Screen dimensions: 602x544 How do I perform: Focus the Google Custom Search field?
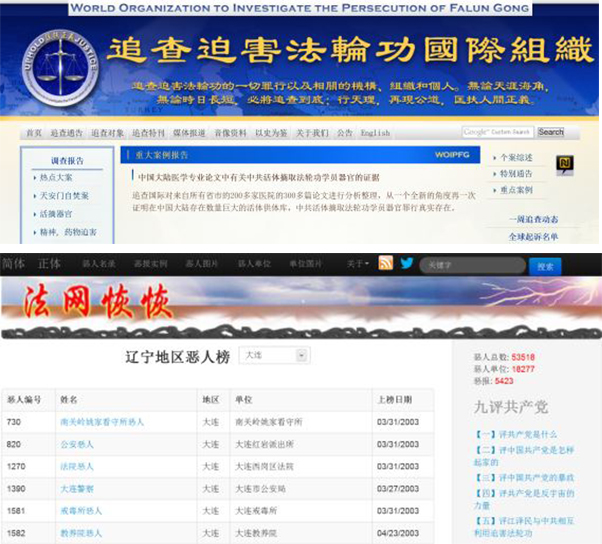click(x=498, y=132)
